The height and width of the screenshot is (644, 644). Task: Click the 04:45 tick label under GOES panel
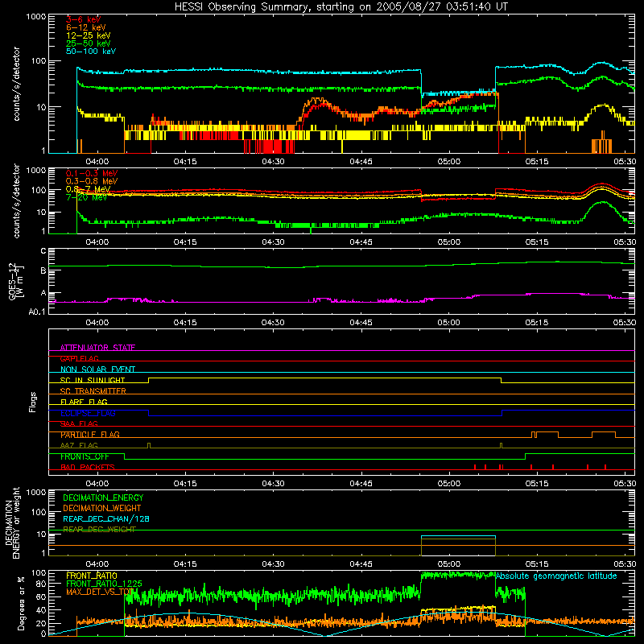point(361,323)
